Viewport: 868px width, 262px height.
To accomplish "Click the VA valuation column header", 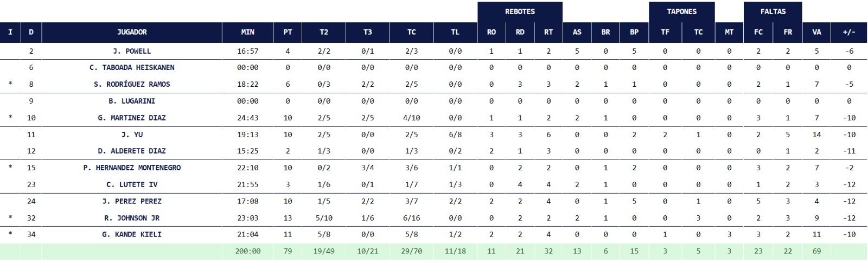I will tap(816, 32).
